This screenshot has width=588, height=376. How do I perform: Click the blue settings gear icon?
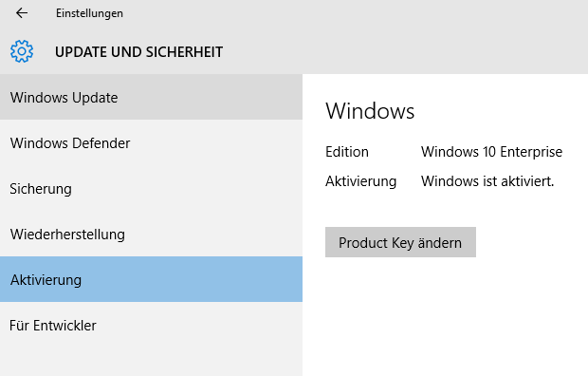tap(22, 51)
